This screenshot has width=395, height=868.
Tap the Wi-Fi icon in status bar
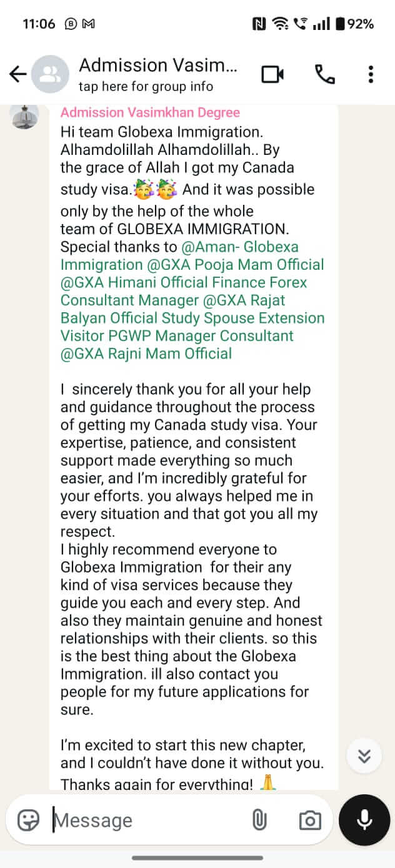point(280,24)
